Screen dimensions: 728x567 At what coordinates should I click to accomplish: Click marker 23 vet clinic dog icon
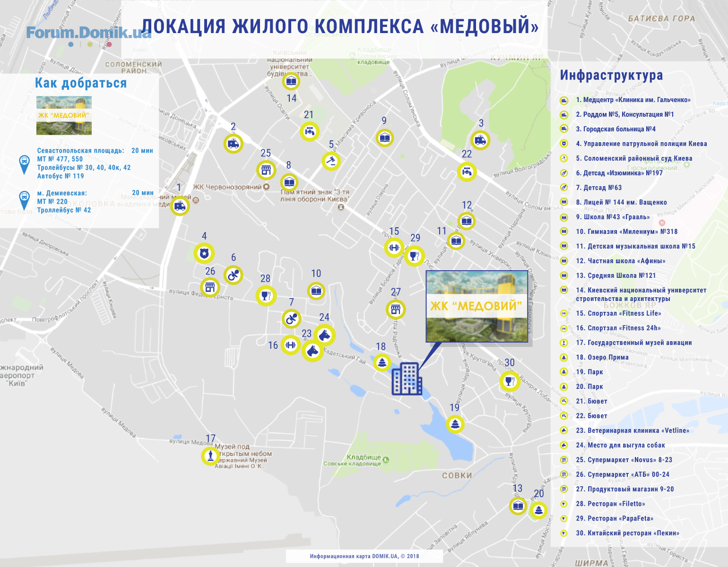(312, 351)
